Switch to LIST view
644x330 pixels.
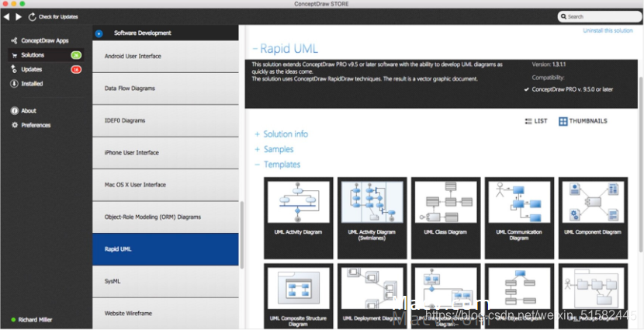pos(541,121)
